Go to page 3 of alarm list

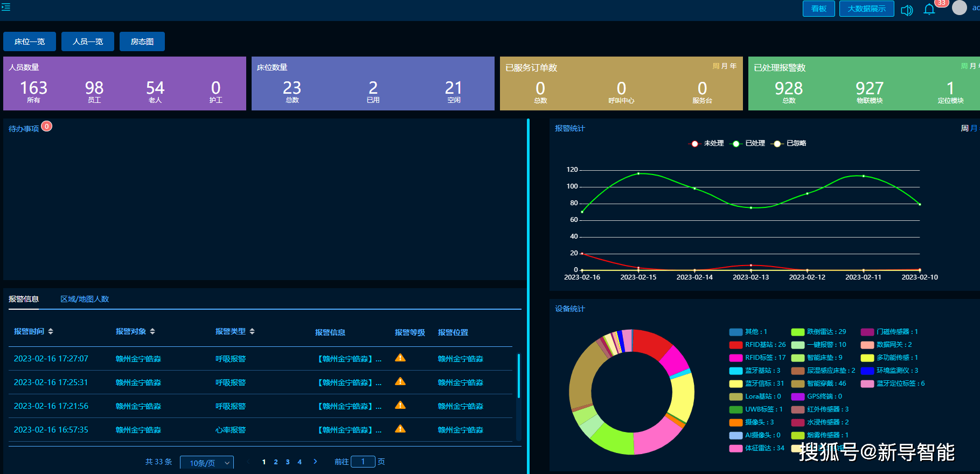point(288,462)
